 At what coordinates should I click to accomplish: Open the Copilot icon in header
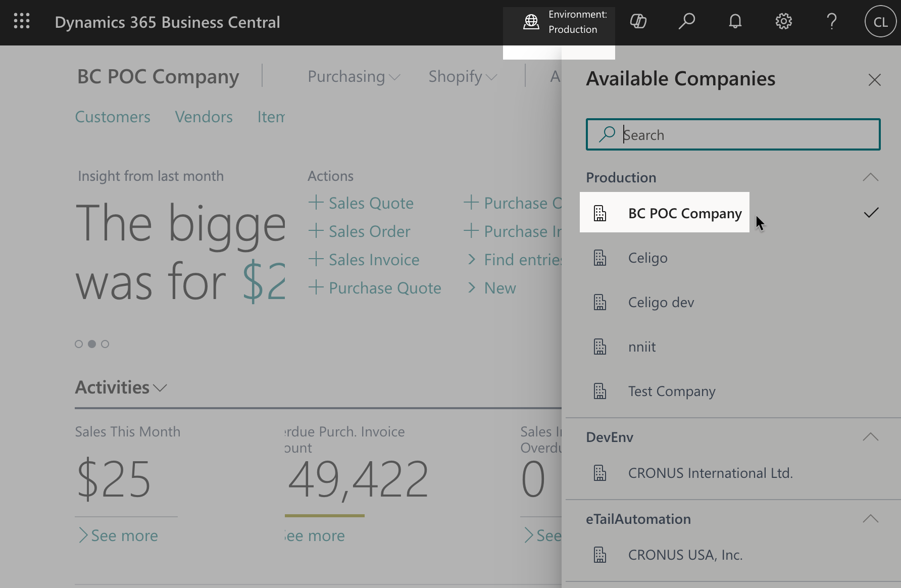638,21
